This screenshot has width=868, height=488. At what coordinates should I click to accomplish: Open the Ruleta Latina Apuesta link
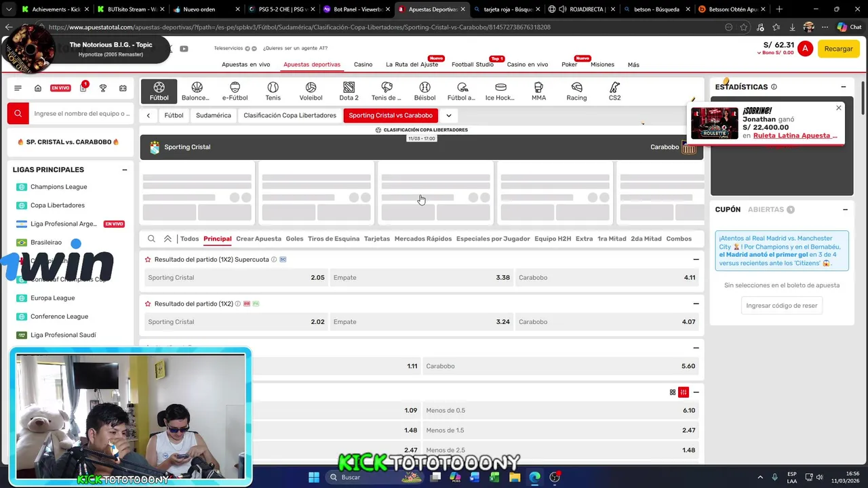point(795,136)
